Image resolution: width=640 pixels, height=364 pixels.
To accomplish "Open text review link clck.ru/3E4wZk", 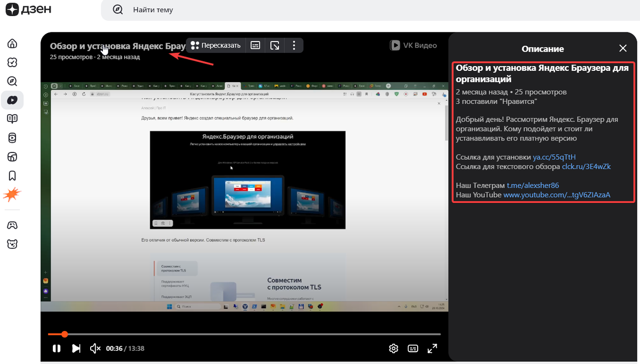I will coord(586,167).
